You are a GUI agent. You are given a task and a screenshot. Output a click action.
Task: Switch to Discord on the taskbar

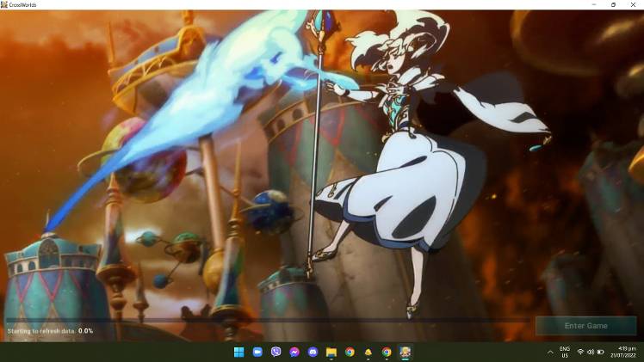[313, 353]
